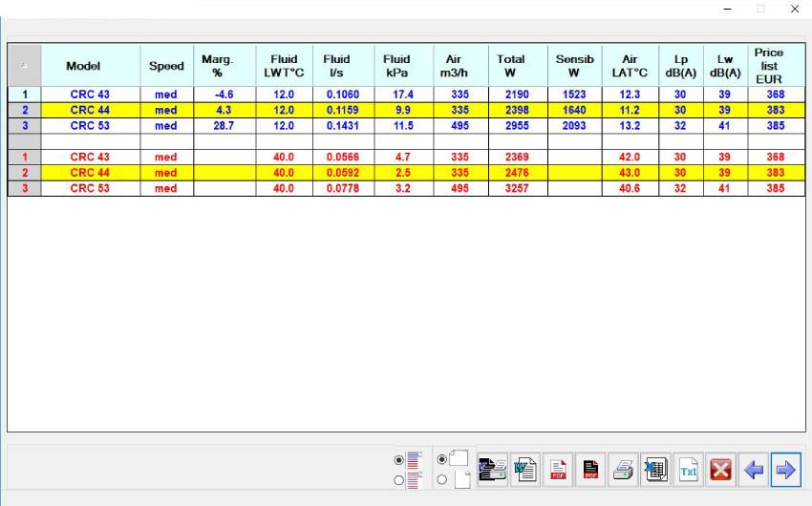Click the red air LAT value 40.6
Image resolution: width=812 pixels, height=506 pixels.
[x=630, y=188]
